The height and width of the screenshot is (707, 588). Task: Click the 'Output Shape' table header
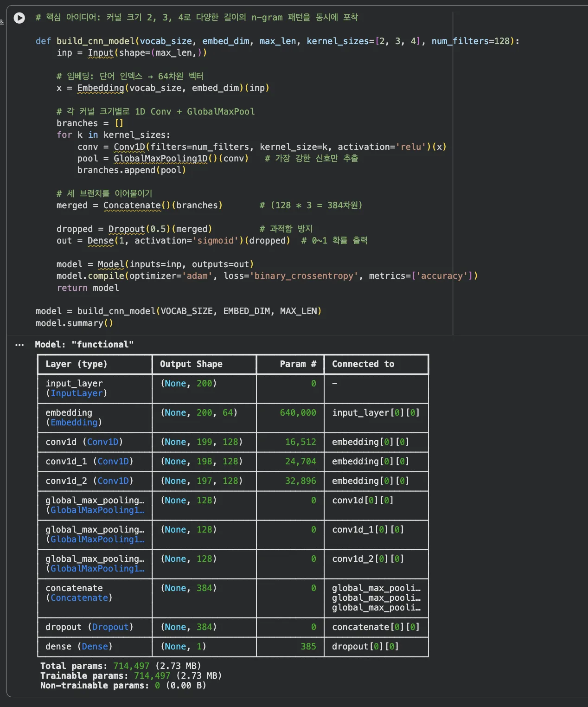[191, 364]
